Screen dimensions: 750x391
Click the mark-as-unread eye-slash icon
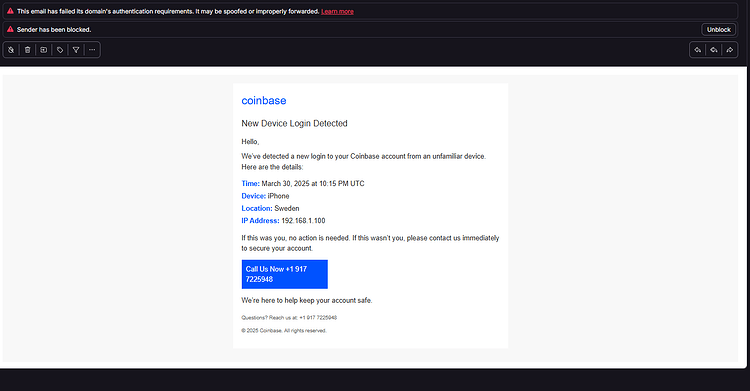tap(11, 50)
